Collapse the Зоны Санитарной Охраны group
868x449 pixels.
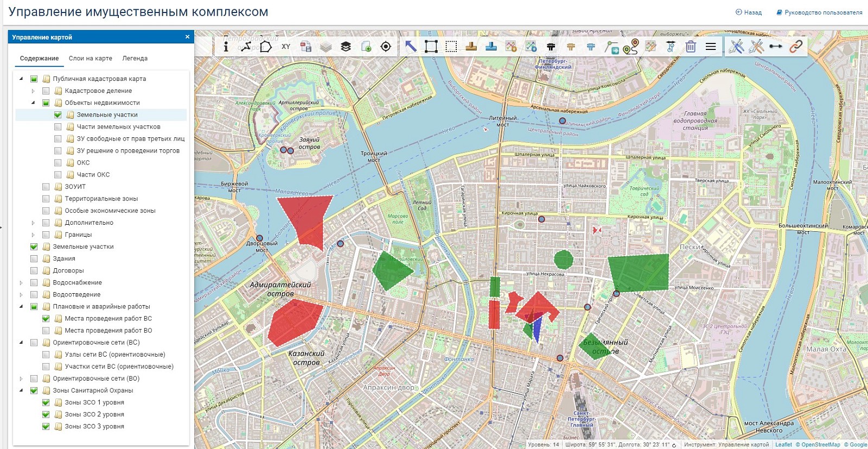(x=21, y=390)
